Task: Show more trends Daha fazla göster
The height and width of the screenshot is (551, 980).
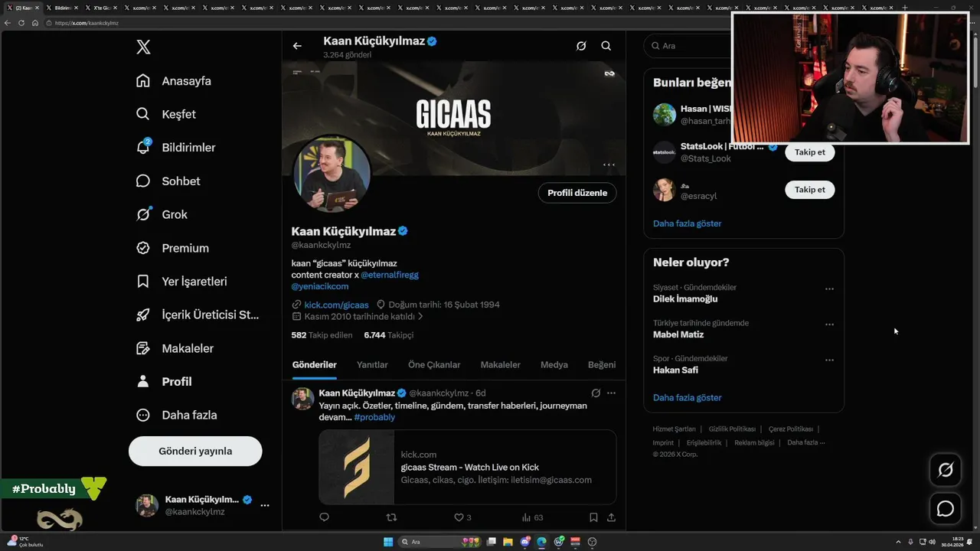Action: coord(687,398)
